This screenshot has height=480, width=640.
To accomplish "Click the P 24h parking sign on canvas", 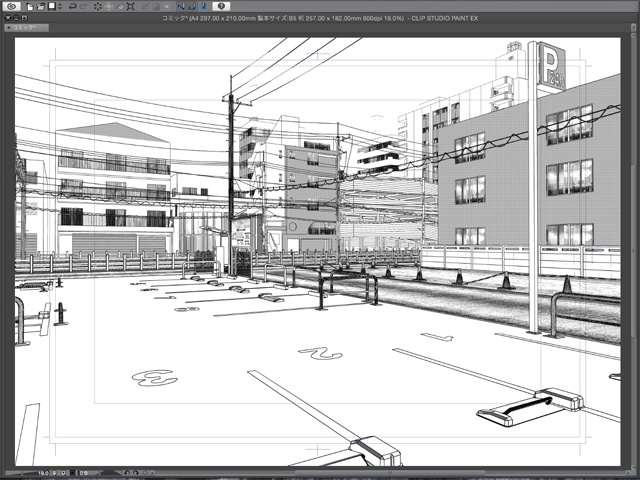I will 551,65.
